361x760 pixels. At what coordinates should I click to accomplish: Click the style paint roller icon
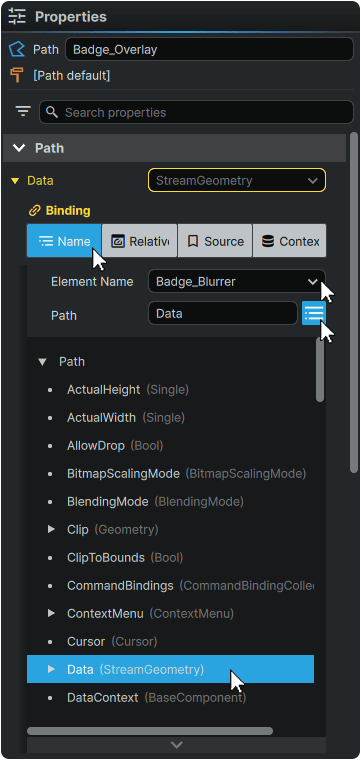coord(17,76)
